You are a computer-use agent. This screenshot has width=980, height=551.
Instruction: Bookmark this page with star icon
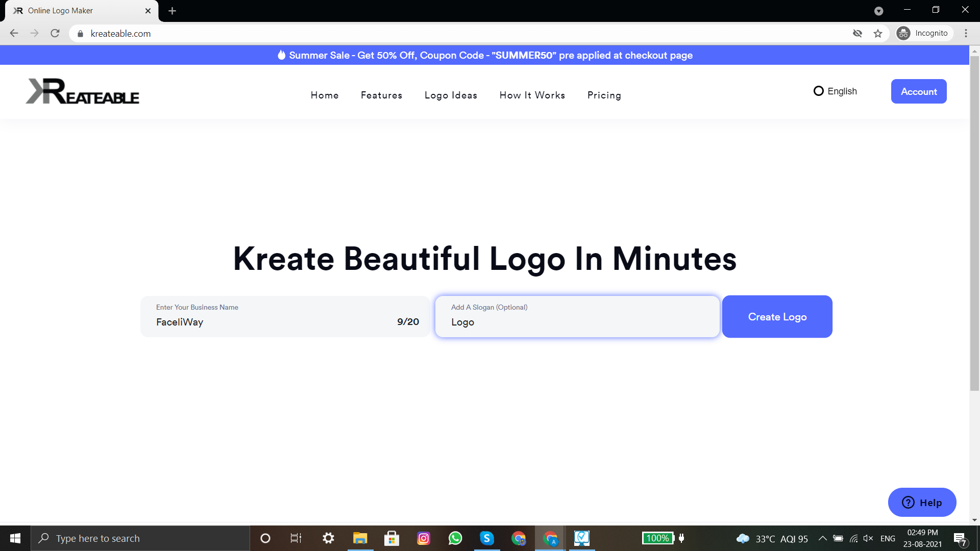coord(878,34)
